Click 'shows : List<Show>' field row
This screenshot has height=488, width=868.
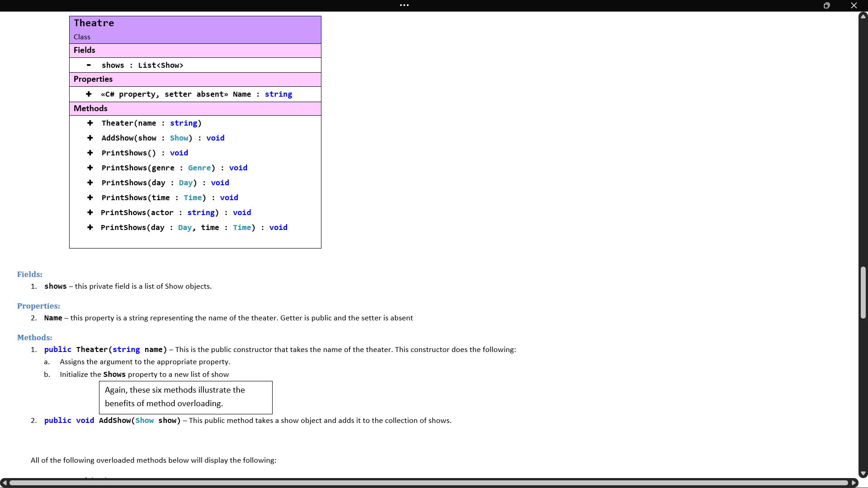pyautogui.click(x=195, y=65)
